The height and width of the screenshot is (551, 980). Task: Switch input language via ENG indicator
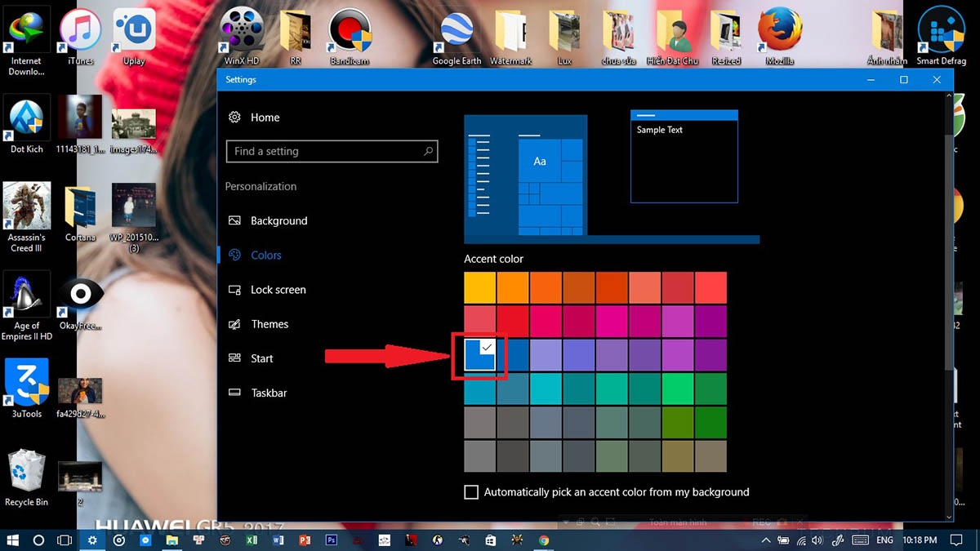tap(884, 540)
